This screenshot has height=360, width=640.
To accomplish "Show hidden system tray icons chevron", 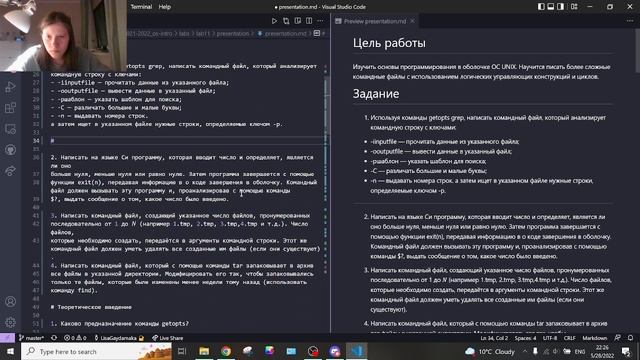I will coord(525,351).
